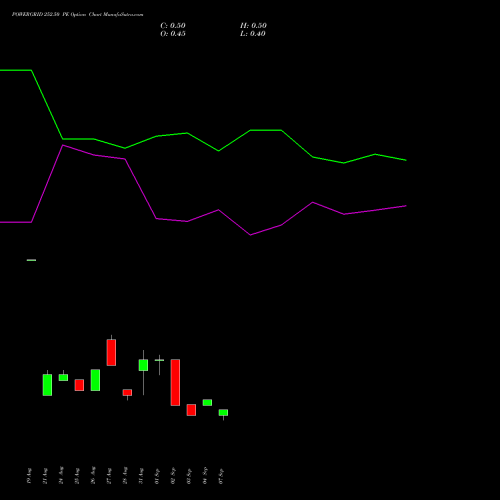This screenshot has height=500, width=500.
Task: Click the '27 Aug' date label
Action: pos(109,476)
